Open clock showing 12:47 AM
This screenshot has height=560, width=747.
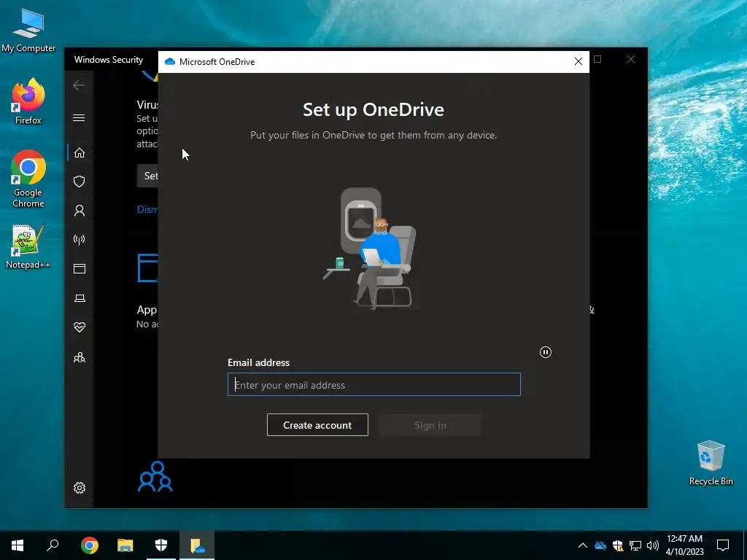(x=684, y=545)
